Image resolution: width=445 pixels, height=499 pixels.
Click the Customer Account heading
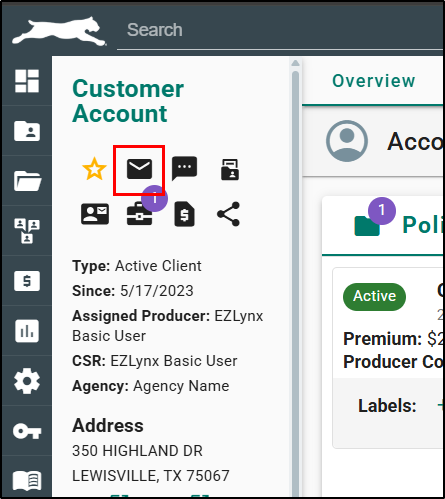[x=128, y=101]
